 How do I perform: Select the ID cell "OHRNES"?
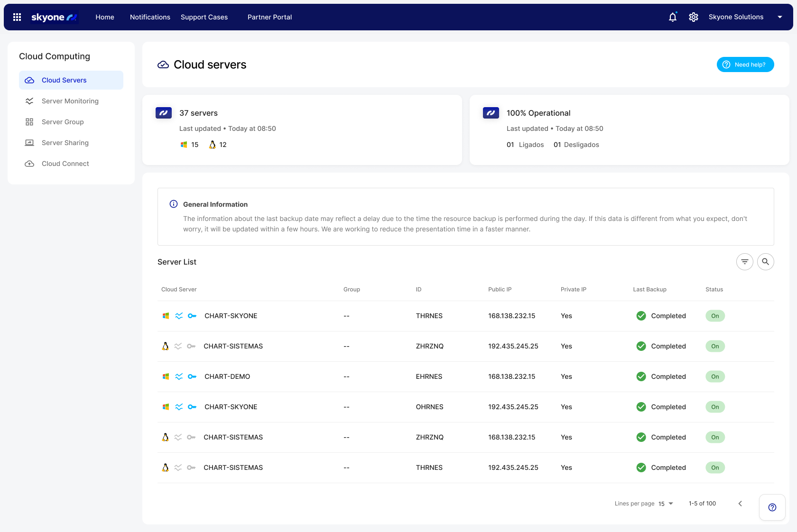(x=429, y=407)
